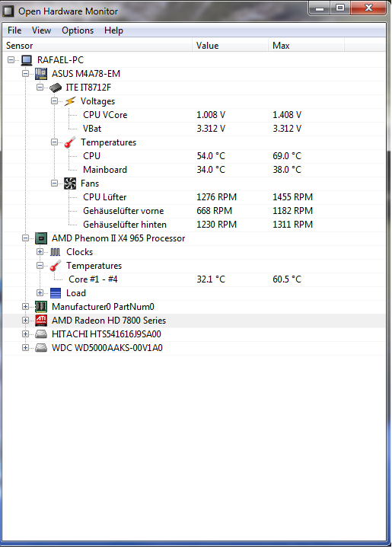Click the Open Hardware Monitor title bar icon
Viewport: 392px width, 549px height.
point(8,11)
